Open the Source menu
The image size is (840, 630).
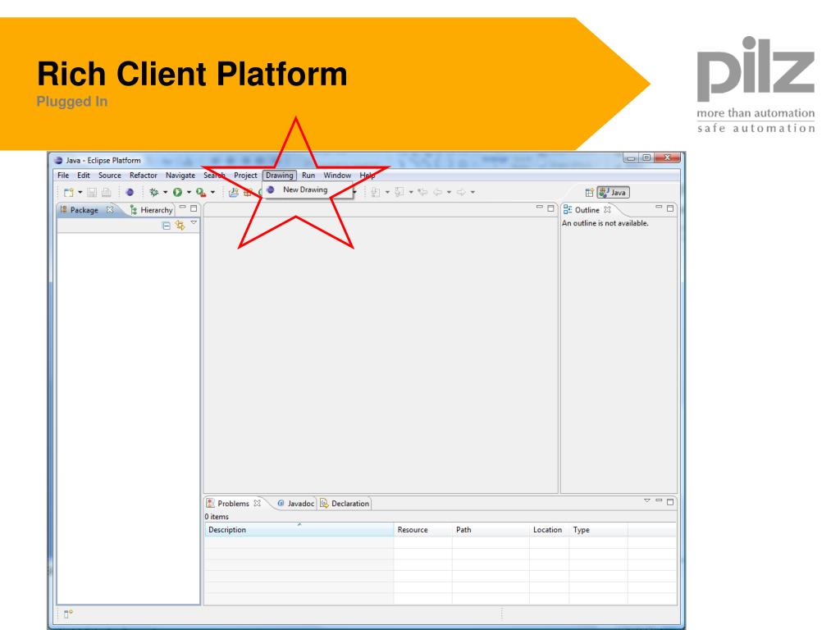110,176
